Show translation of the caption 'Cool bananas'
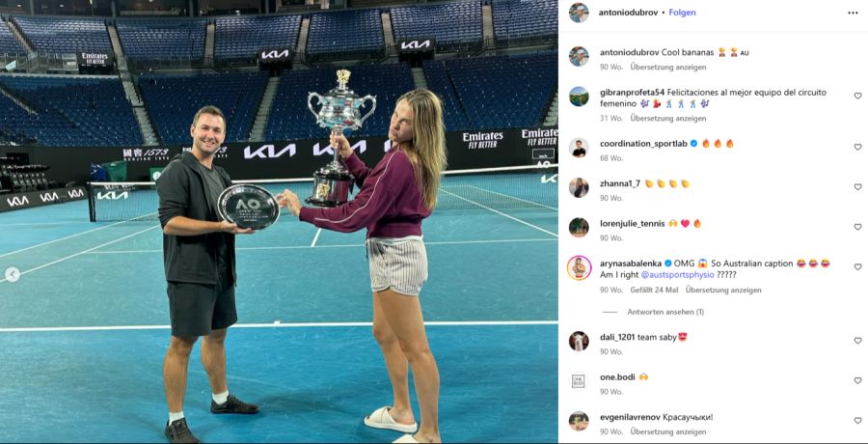This screenshot has width=868, height=444. click(x=668, y=67)
